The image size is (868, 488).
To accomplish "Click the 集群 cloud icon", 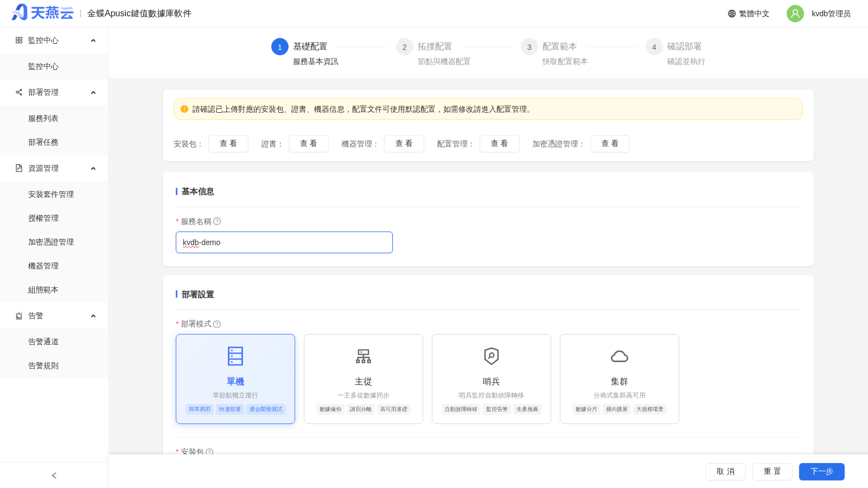I will (620, 356).
